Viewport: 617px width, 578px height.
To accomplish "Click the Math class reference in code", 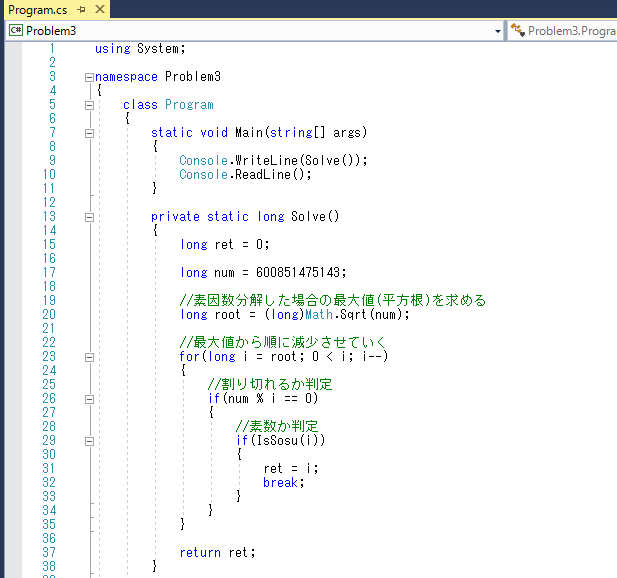I will 319,314.
